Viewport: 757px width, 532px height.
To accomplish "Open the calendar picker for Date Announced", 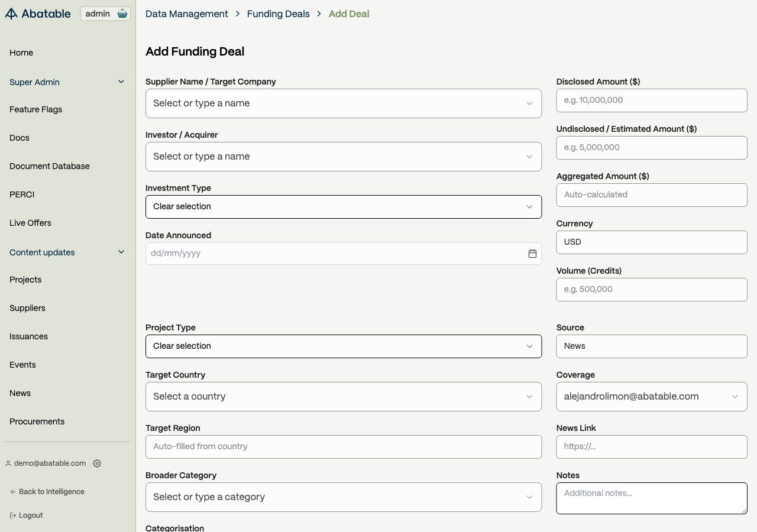I will pyautogui.click(x=532, y=254).
